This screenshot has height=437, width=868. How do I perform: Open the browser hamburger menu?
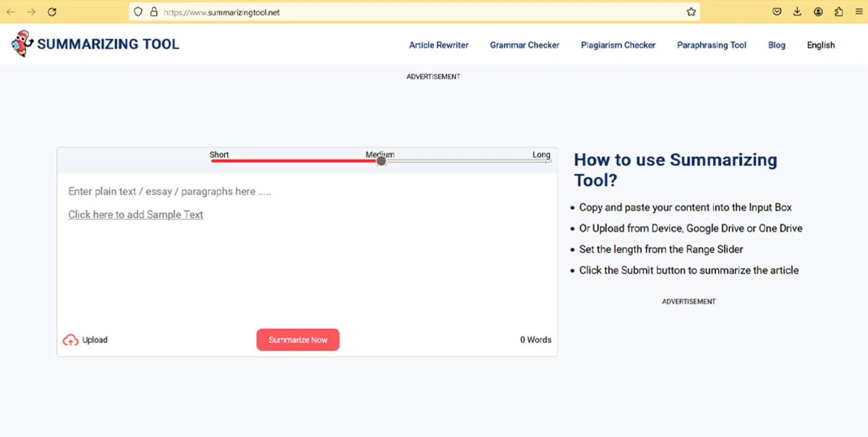tap(859, 12)
